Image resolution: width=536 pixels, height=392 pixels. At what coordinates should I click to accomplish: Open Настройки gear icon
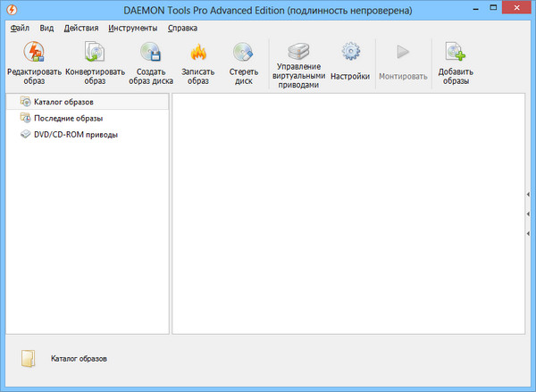pos(350,54)
